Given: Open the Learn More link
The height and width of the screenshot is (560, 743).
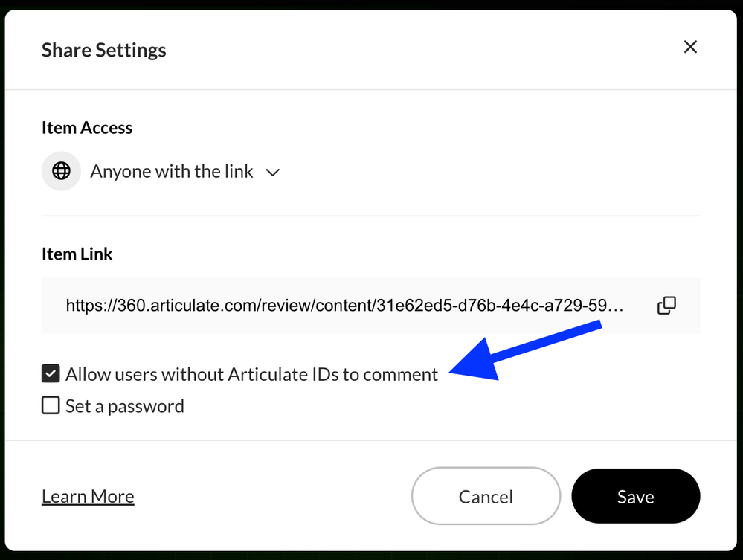Looking at the screenshot, I should coord(88,496).
